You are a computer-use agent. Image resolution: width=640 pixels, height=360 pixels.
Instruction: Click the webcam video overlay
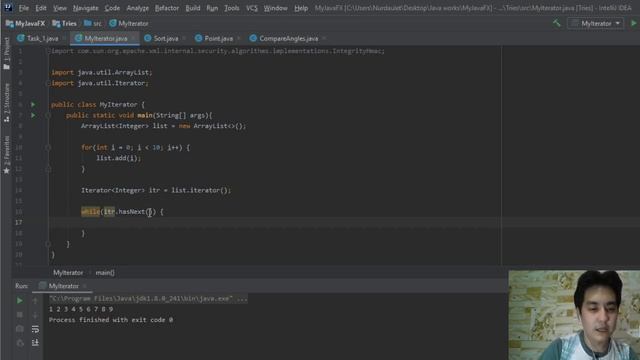[574, 315]
